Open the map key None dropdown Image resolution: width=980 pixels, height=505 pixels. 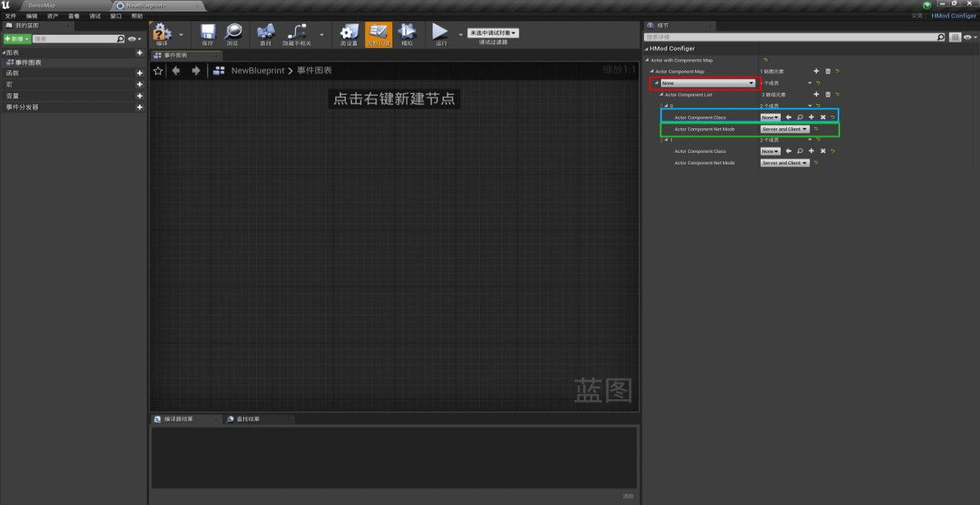(707, 83)
